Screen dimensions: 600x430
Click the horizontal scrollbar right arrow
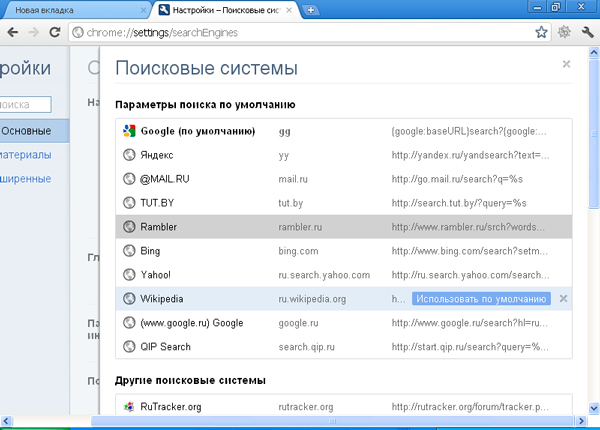coord(581,421)
